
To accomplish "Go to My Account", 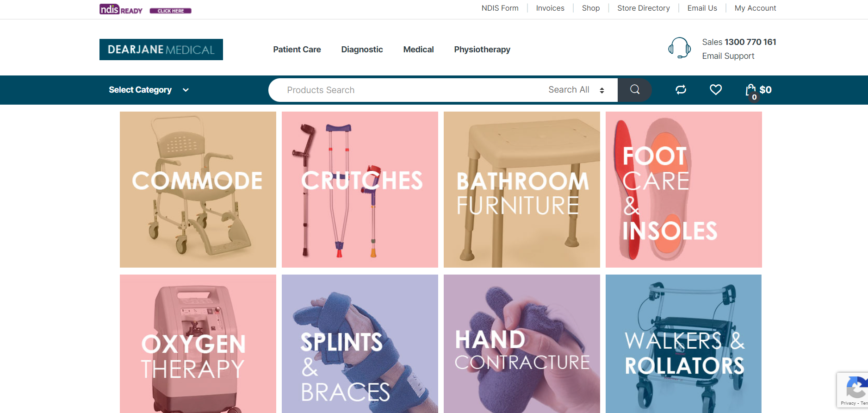I will tap(756, 8).
